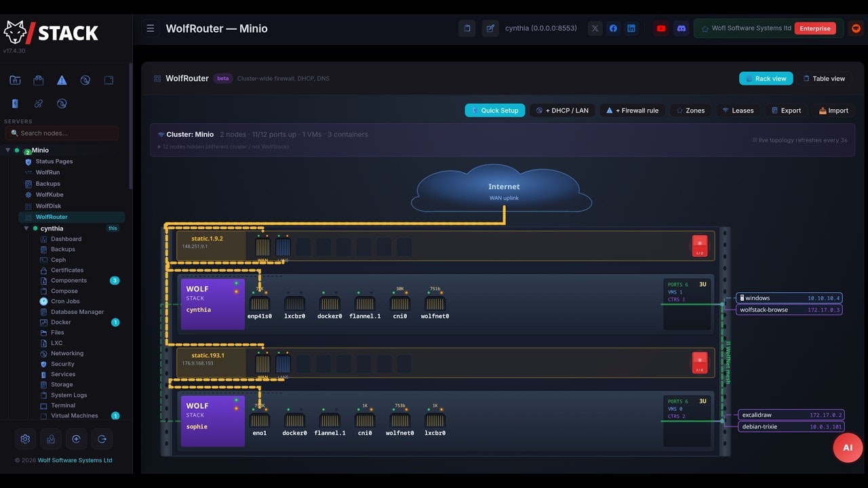Click the Export button
Viewport: 868px width, 488px height.
(x=786, y=110)
